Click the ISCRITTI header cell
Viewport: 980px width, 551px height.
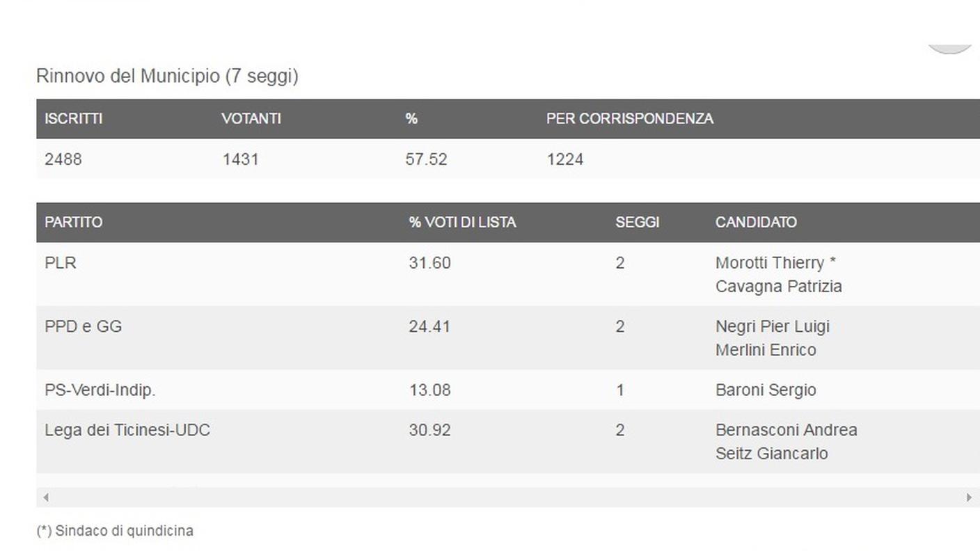[x=73, y=119]
